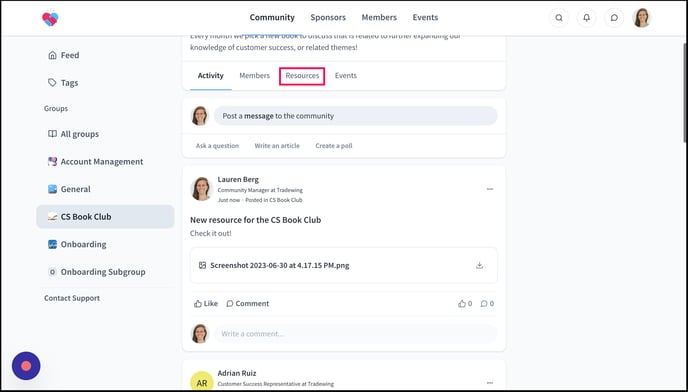Open the Screenshot 2023-06-30 at 4.17.15 PM.png file

pyautogui.click(x=280, y=265)
